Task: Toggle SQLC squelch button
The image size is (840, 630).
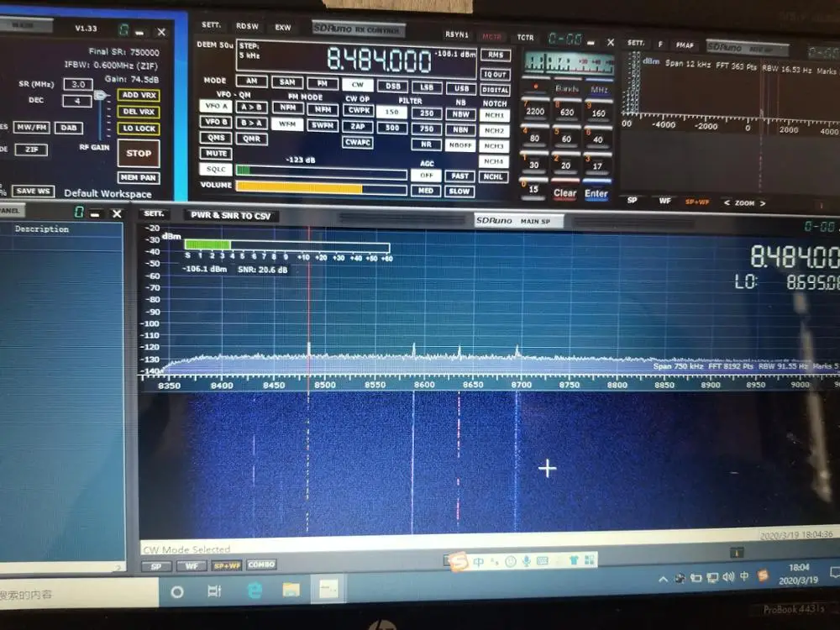Action: point(216,169)
